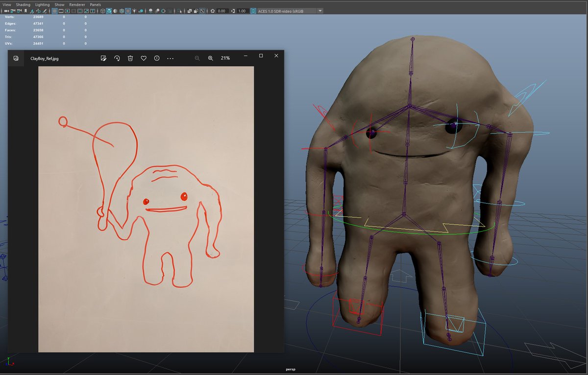Click the edit image icon in Photos
The width and height of the screenshot is (588, 375).
[103, 58]
